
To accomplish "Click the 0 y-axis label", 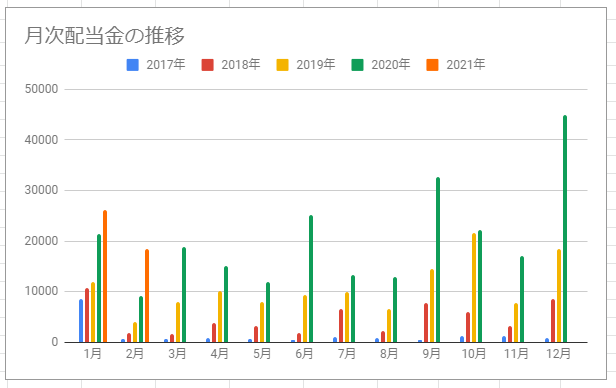I will (55, 342).
